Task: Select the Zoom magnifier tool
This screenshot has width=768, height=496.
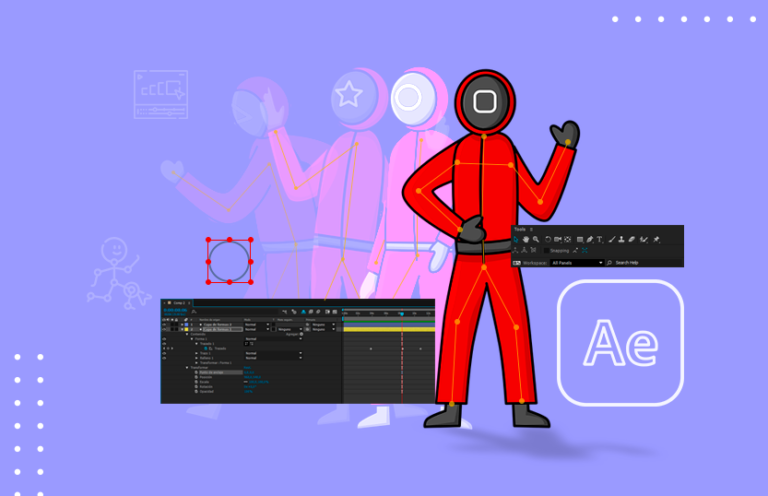Action: pos(536,239)
